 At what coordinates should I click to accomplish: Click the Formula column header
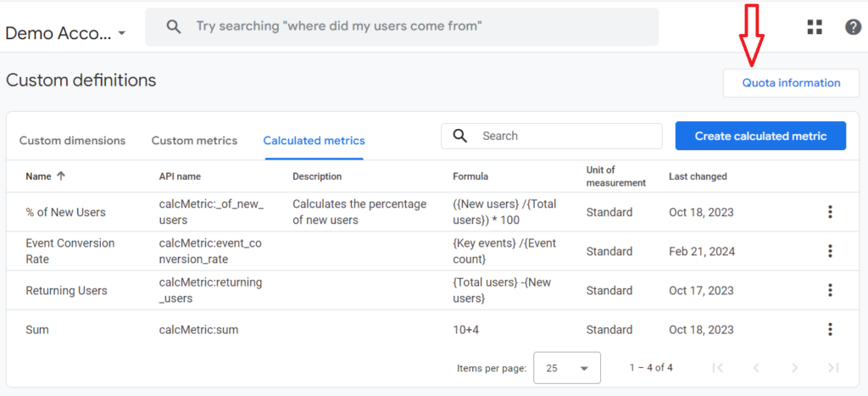(x=470, y=176)
